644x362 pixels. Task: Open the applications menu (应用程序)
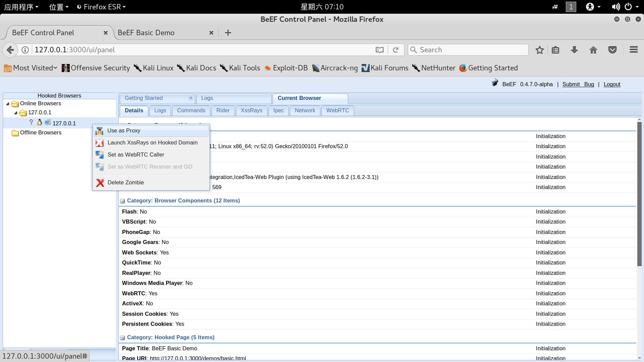point(21,7)
